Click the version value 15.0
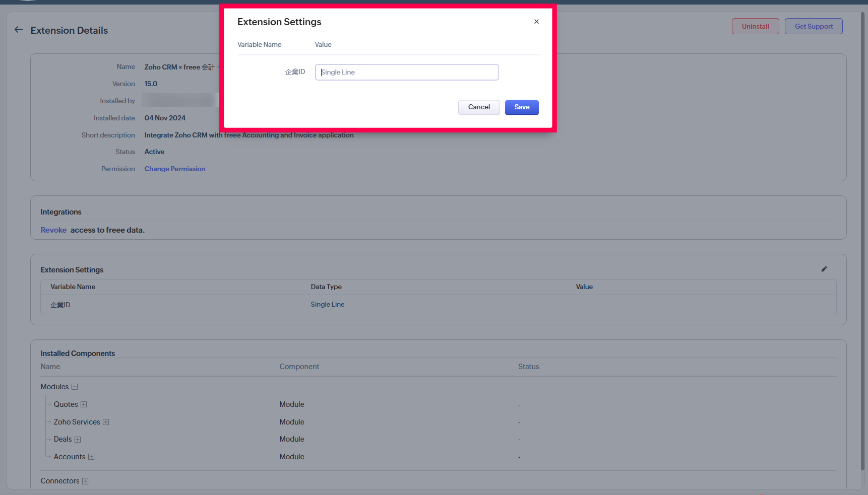The width and height of the screenshot is (868, 495). click(x=151, y=84)
